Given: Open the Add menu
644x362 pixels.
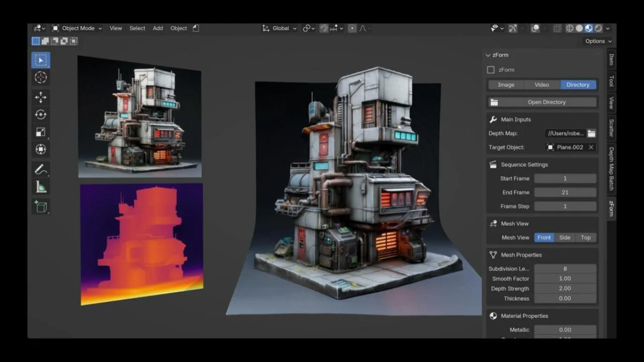Looking at the screenshot, I should point(158,28).
